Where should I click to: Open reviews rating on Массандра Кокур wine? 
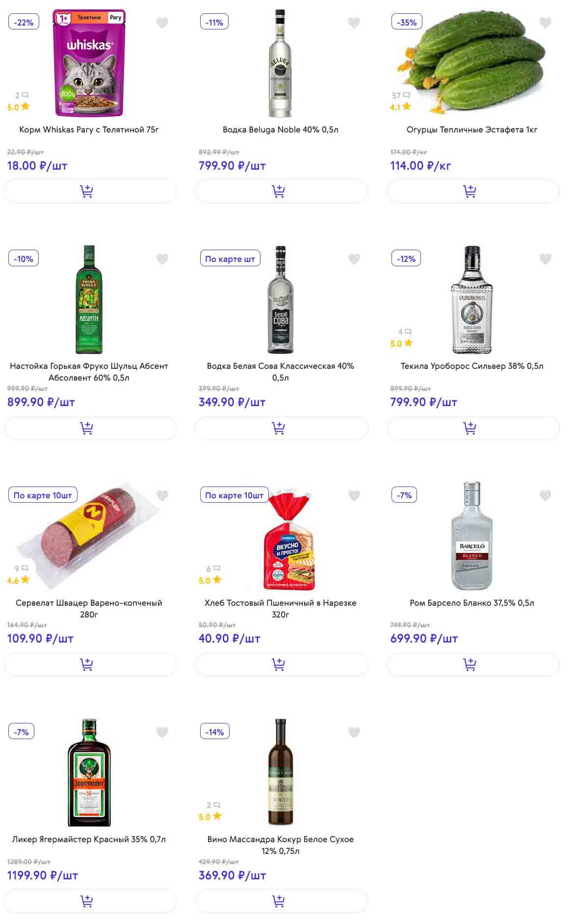(x=210, y=817)
